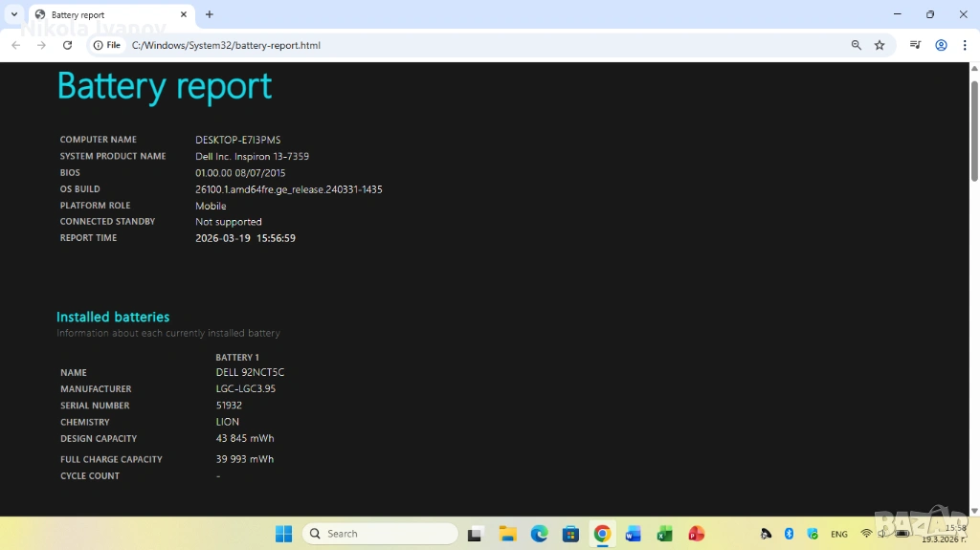Open PowerPoint from the taskbar
This screenshot has height=550, width=980.
(696, 534)
